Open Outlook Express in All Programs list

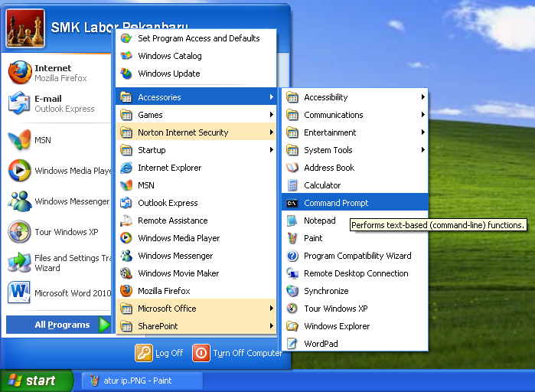point(196,203)
